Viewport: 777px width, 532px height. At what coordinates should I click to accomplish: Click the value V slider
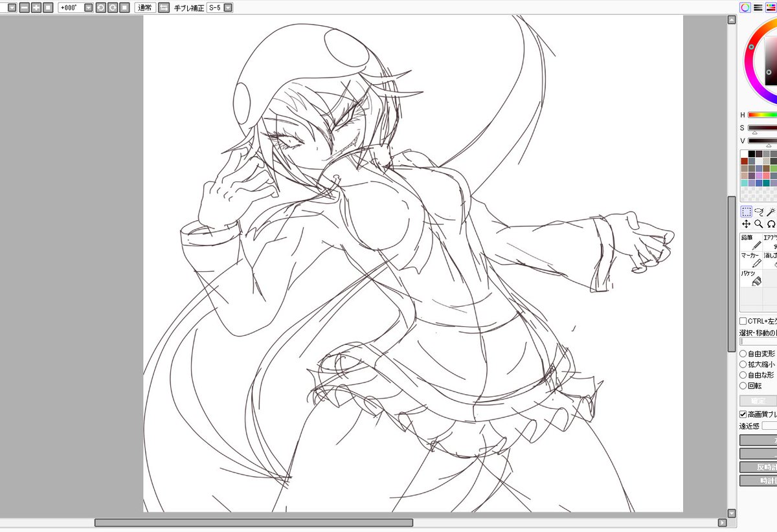pos(763,140)
